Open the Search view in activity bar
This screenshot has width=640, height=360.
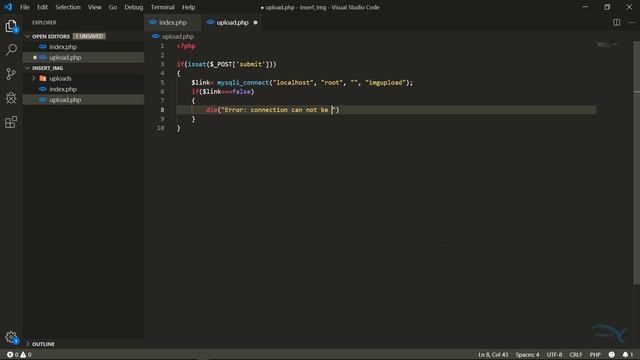pos(11,50)
